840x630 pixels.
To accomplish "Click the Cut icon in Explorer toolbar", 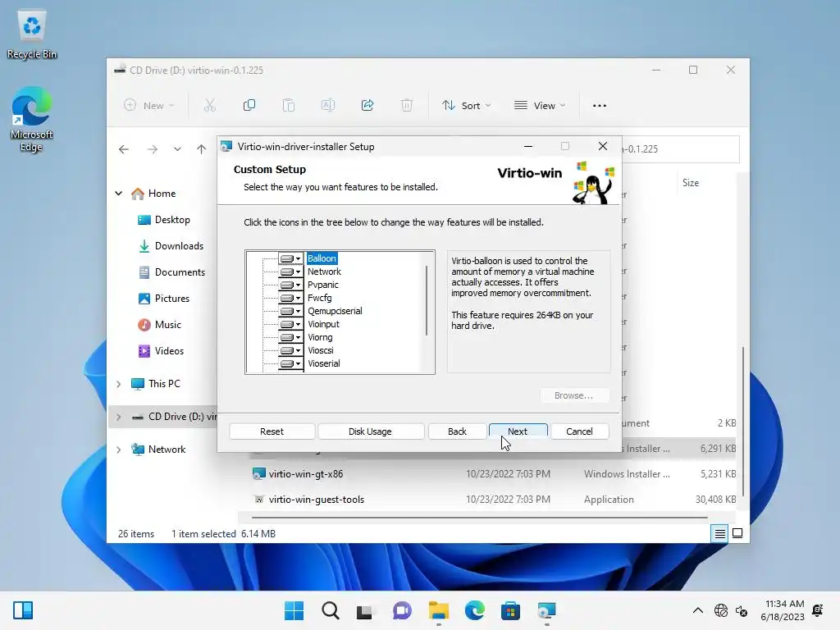I will [x=209, y=106].
